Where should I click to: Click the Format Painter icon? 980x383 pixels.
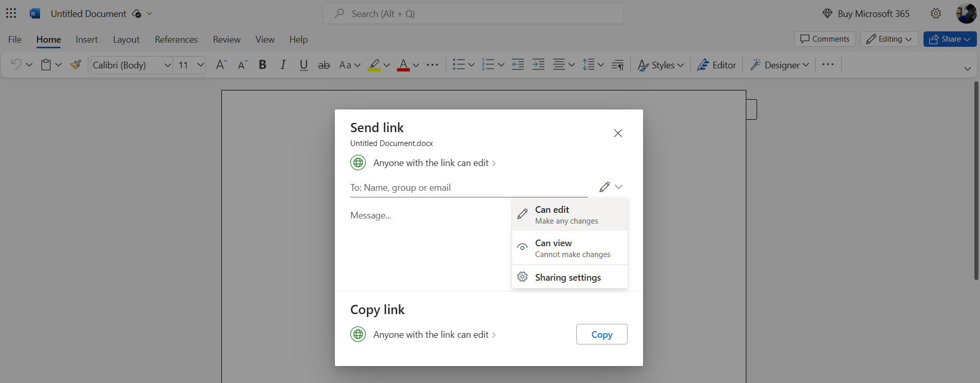tap(76, 65)
